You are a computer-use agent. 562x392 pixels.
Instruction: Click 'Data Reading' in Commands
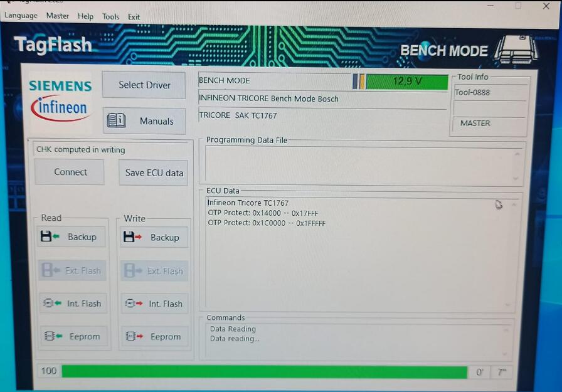coord(233,329)
